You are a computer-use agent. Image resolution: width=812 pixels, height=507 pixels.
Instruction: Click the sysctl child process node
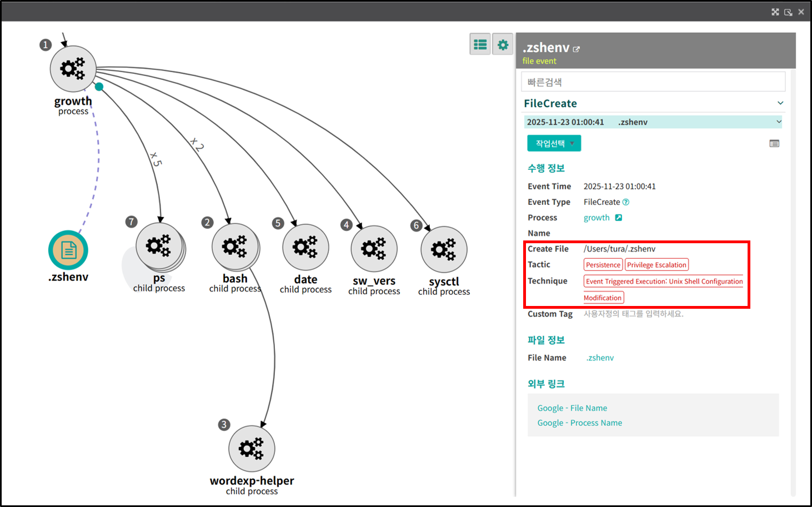[x=444, y=250]
